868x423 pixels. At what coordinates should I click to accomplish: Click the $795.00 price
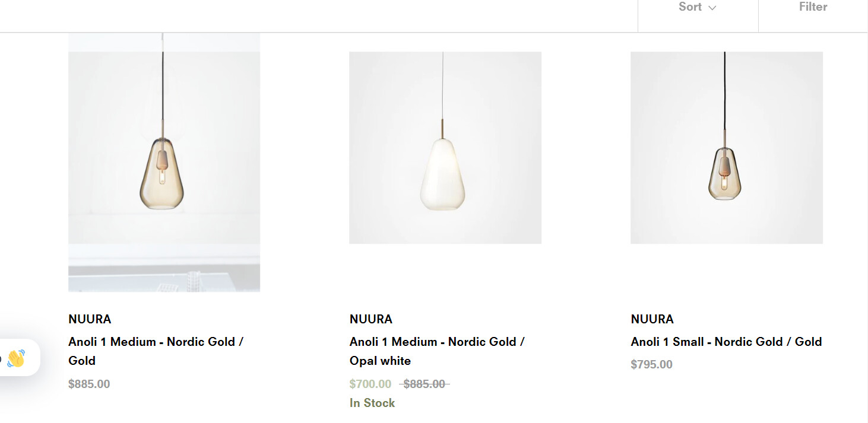click(651, 364)
